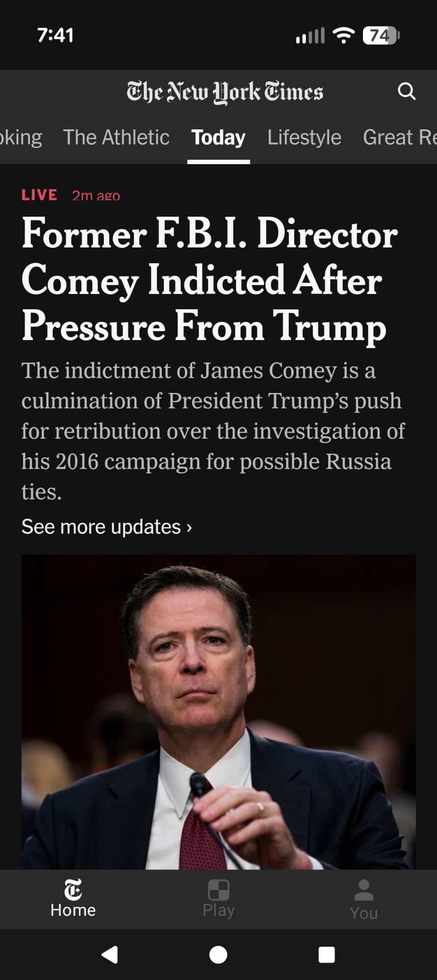Switch to The Athletic tab

pyautogui.click(x=116, y=138)
